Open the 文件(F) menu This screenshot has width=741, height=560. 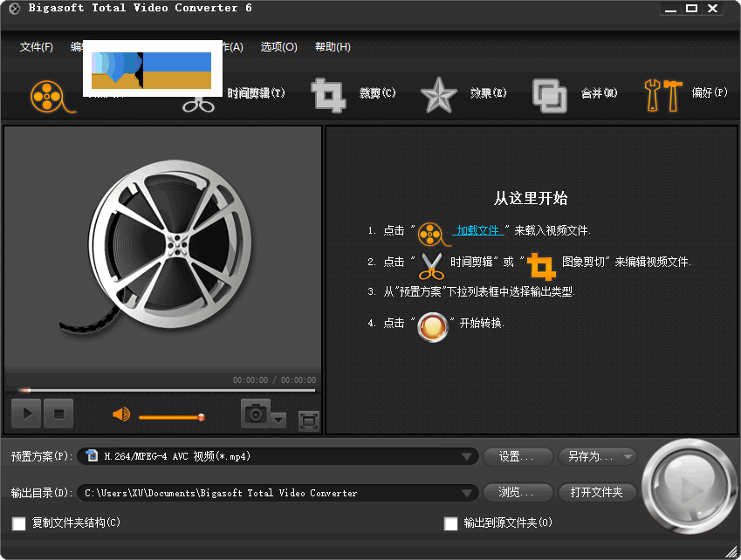[37, 47]
